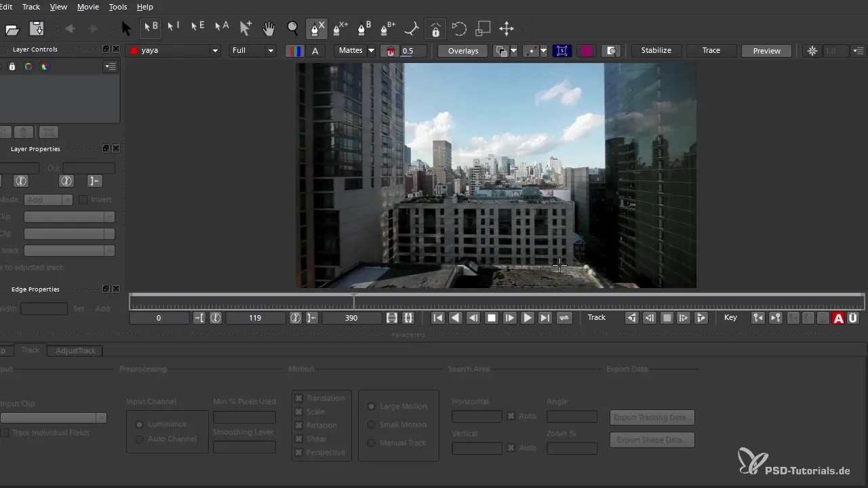This screenshot has height=488, width=868.
Task: Open the Help menu
Action: pyautogui.click(x=145, y=7)
